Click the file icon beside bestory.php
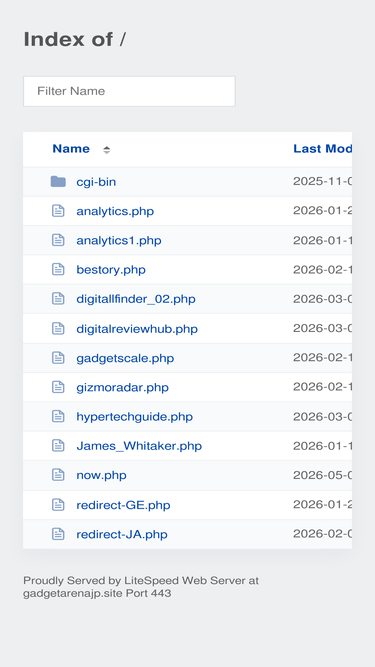Viewport: 375px width, 667px height. (58, 270)
